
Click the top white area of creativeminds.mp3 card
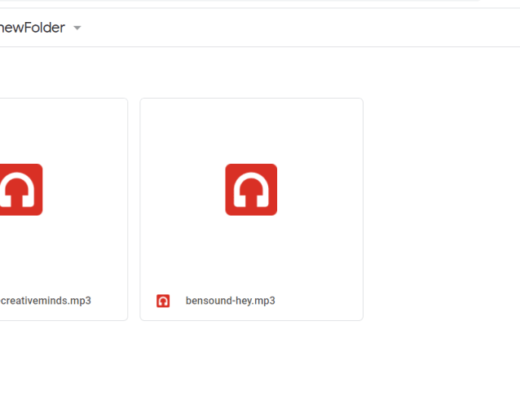point(63,131)
